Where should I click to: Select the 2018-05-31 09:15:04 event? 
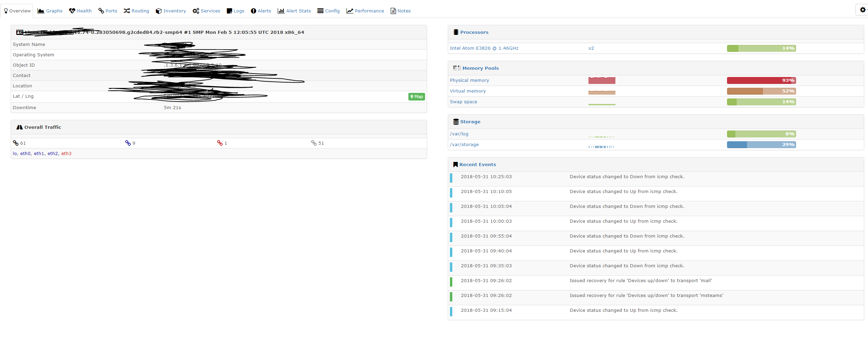point(656,313)
